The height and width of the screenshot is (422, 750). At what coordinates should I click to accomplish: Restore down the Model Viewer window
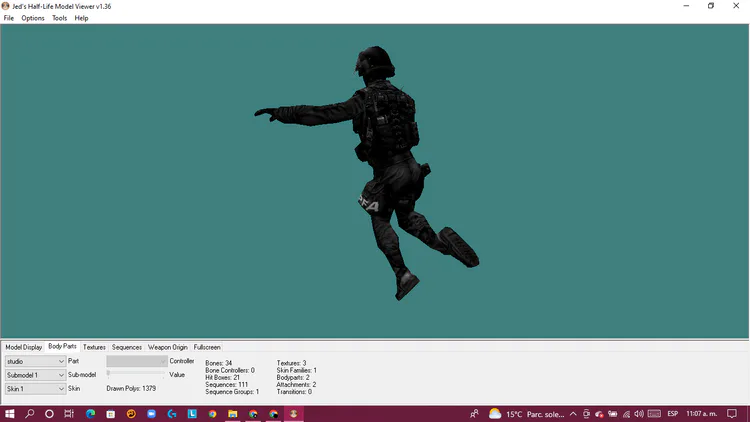point(711,6)
